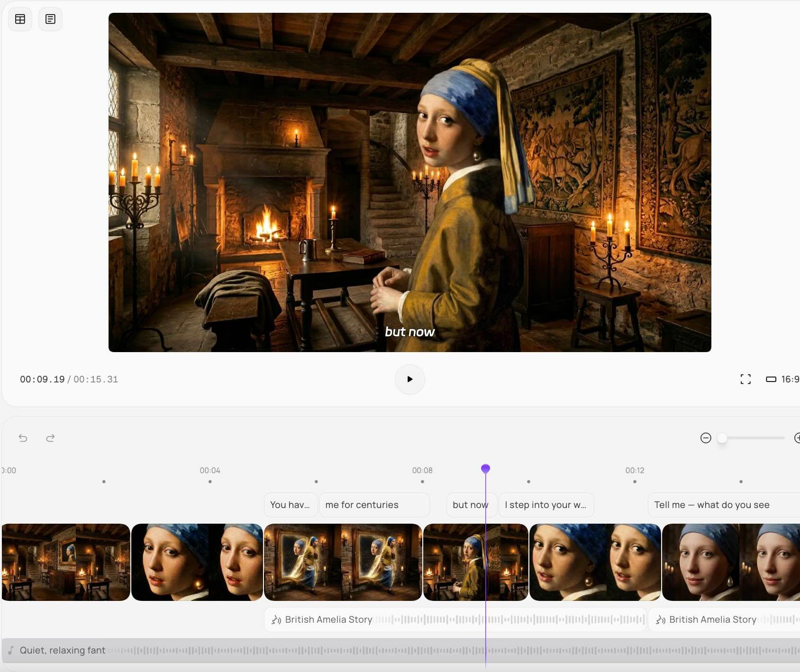This screenshot has height=672, width=800.
Task: Select the "You hav..." subtitle clip
Action: (290, 505)
